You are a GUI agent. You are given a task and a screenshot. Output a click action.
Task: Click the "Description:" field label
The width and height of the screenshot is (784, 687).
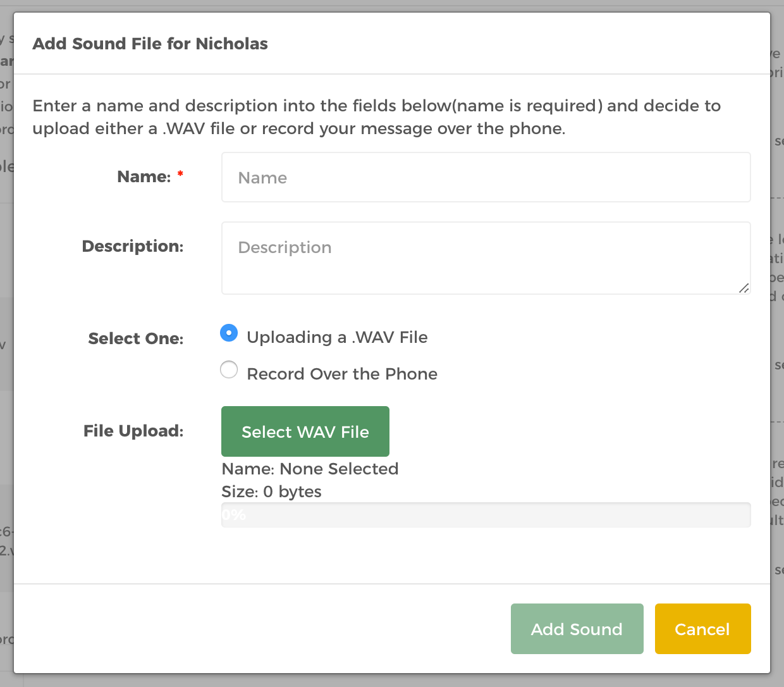tap(133, 246)
